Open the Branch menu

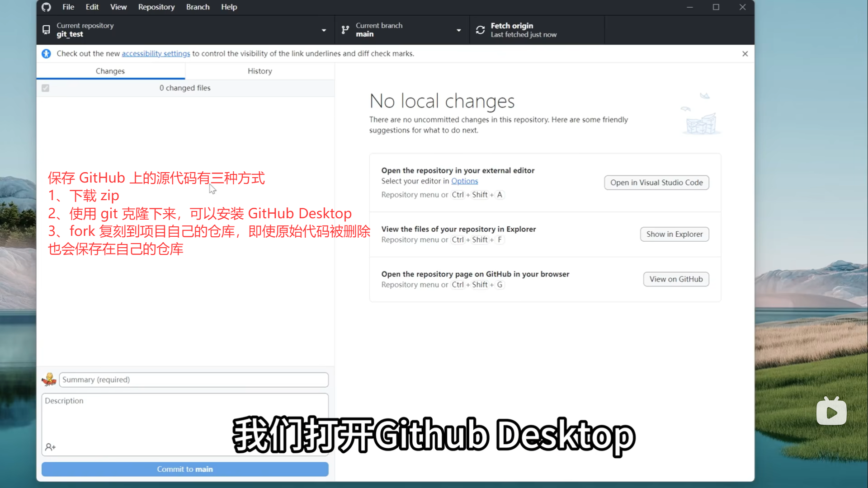pos(198,7)
